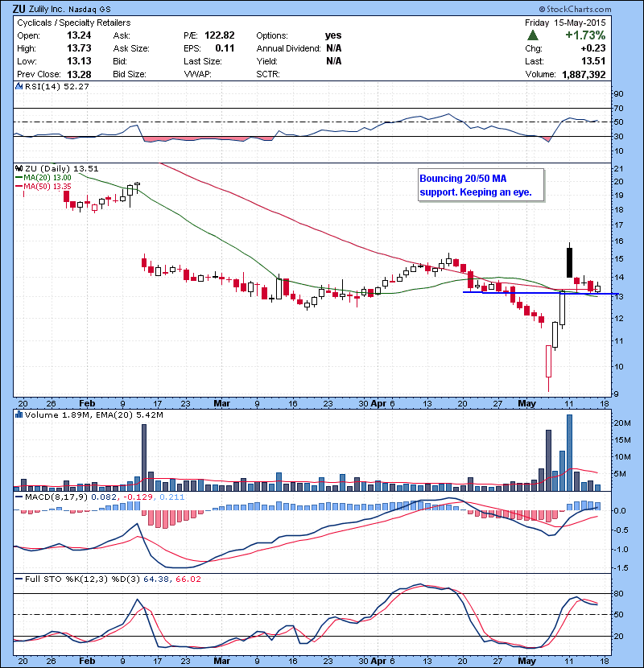The height and width of the screenshot is (668, 644).
Task: Click the MA(50) 13.35 legend text
Action: [47, 187]
